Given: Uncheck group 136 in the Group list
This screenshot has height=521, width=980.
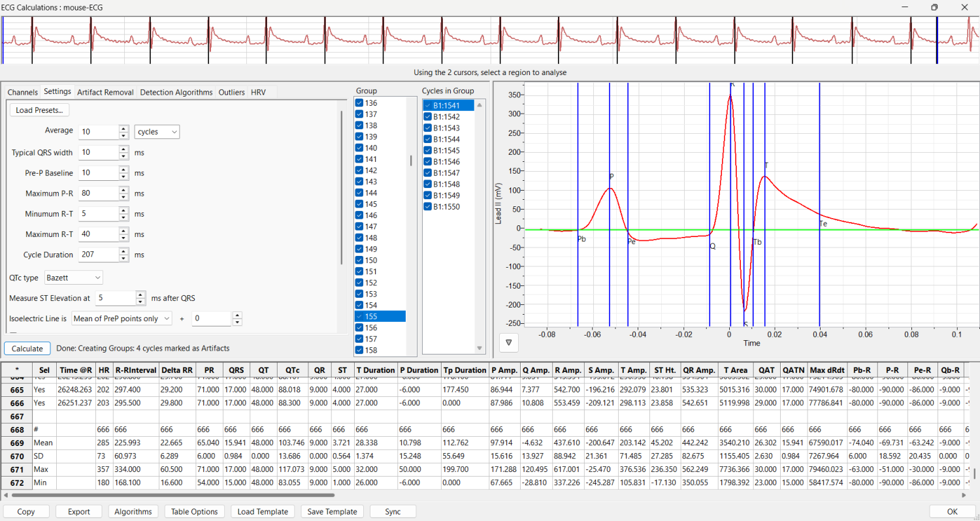Looking at the screenshot, I should click(x=359, y=103).
